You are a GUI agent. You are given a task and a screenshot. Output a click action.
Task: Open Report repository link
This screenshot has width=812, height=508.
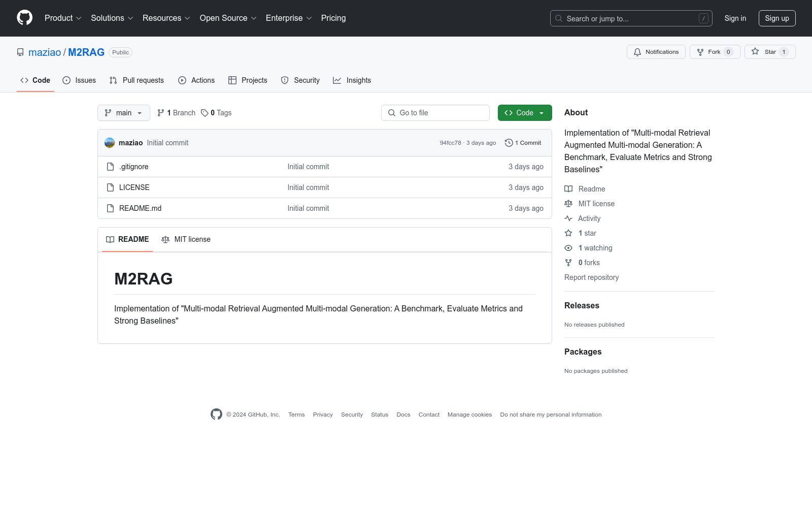point(591,277)
